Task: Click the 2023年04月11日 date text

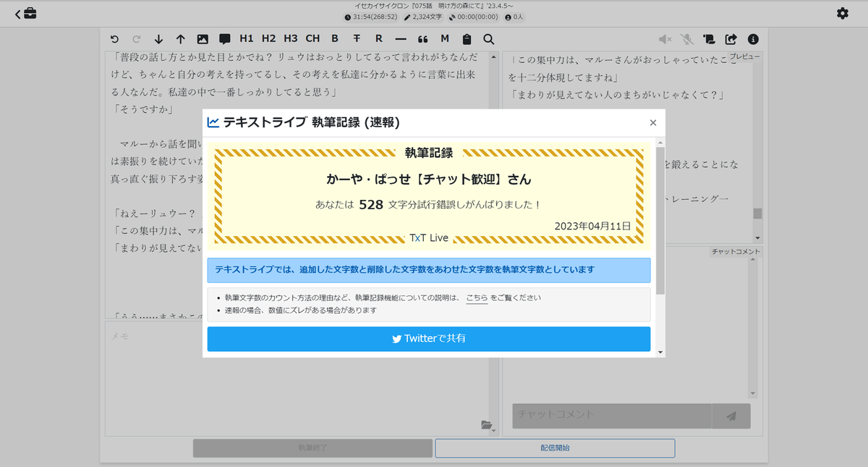Action: point(593,226)
